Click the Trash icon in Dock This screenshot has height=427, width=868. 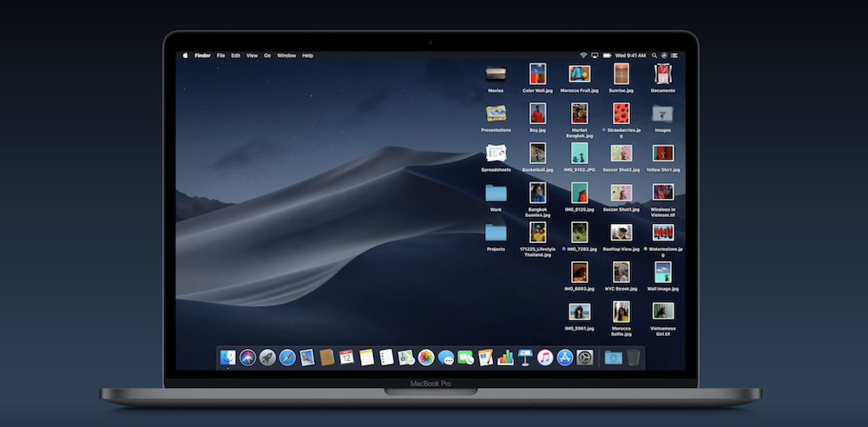(635, 358)
